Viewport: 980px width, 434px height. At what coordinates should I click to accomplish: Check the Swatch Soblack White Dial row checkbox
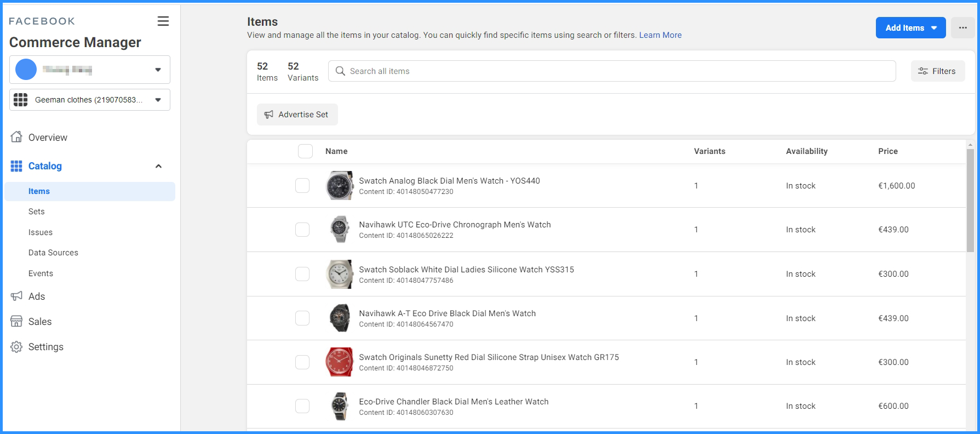pyautogui.click(x=302, y=274)
